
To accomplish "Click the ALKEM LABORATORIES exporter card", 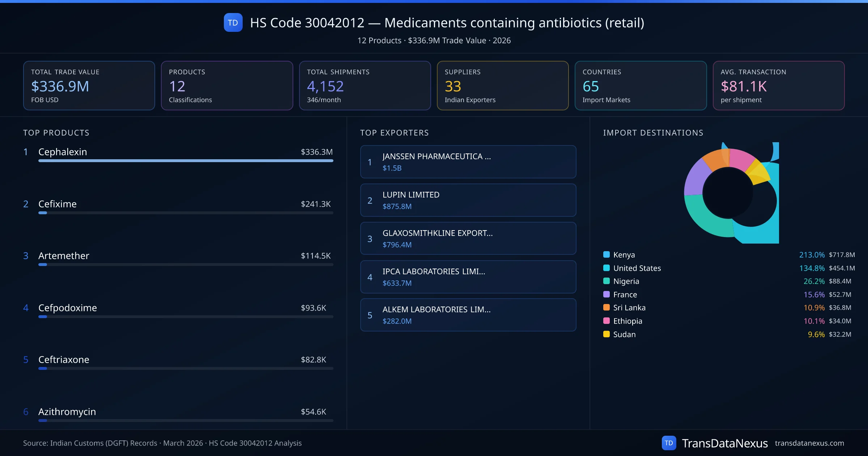I will pyautogui.click(x=468, y=315).
